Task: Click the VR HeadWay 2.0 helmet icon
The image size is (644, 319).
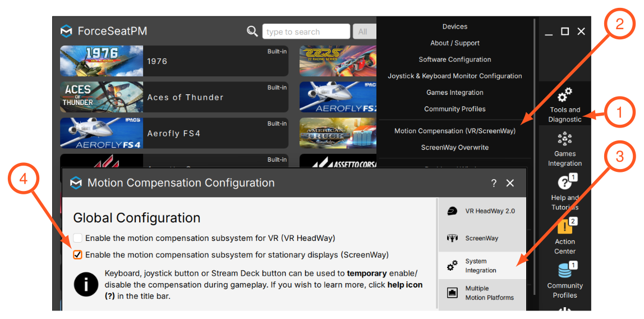Action: pos(452,211)
